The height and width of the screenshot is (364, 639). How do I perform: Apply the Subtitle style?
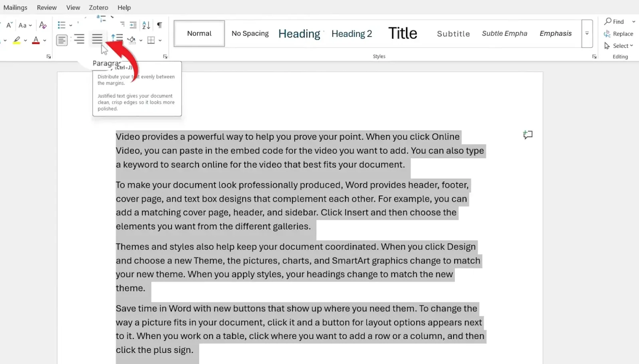coord(453,34)
